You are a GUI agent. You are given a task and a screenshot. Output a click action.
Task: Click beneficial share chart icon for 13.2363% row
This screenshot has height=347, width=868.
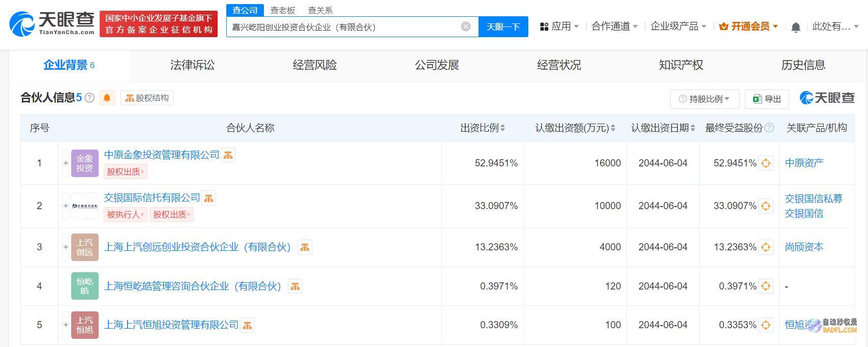coord(766,247)
